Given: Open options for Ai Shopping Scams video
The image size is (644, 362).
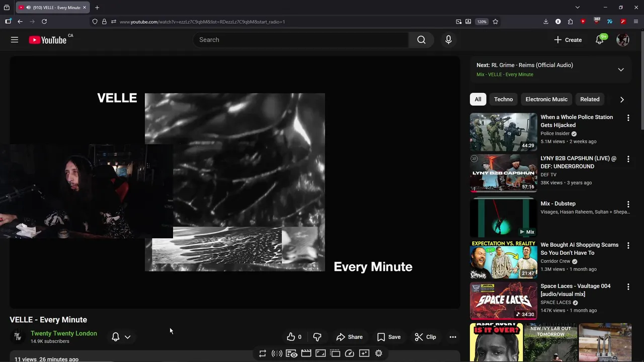Looking at the screenshot, I should [628, 245].
